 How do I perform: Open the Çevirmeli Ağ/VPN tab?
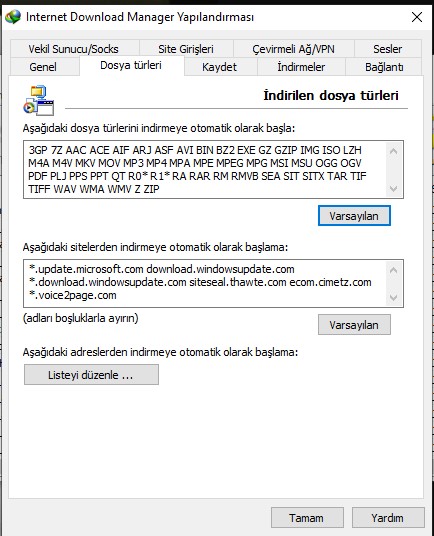pyautogui.click(x=294, y=49)
